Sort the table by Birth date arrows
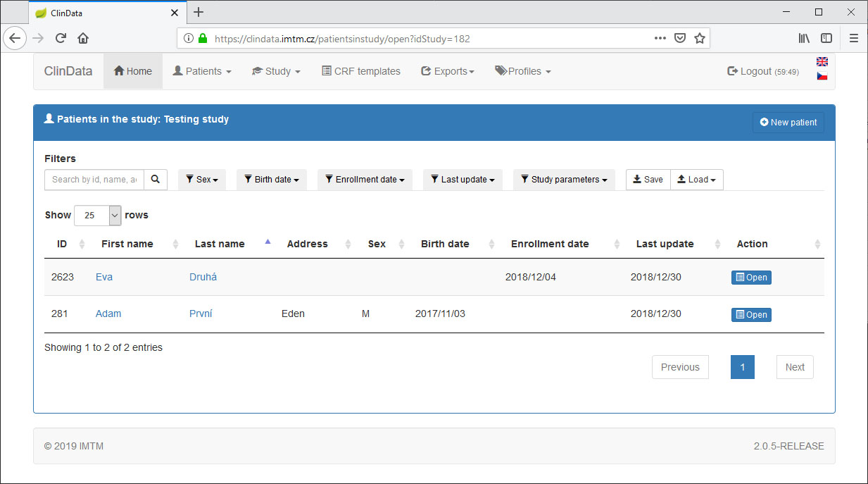The height and width of the screenshot is (484, 868). (x=491, y=244)
